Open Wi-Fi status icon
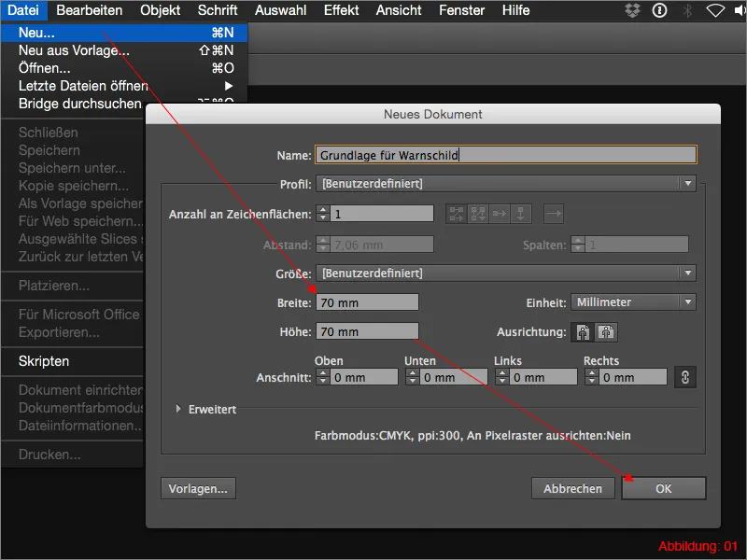This screenshot has height=560, width=747. pyautogui.click(x=715, y=10)
